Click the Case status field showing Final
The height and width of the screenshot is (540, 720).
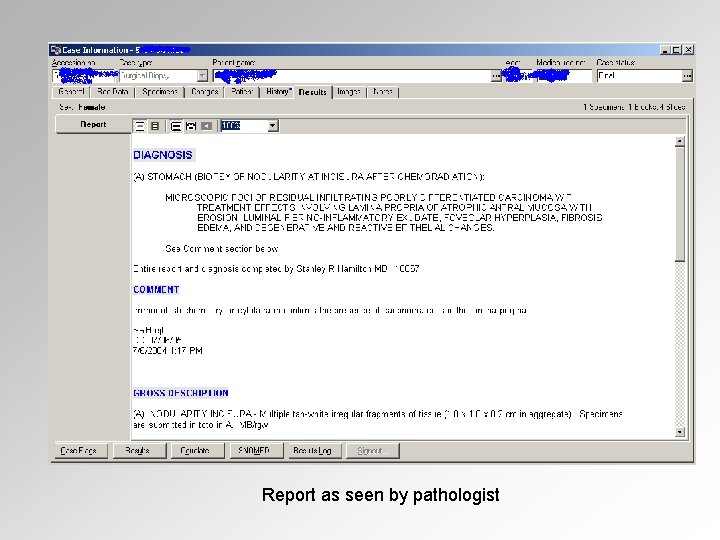(x=639, y=76)
